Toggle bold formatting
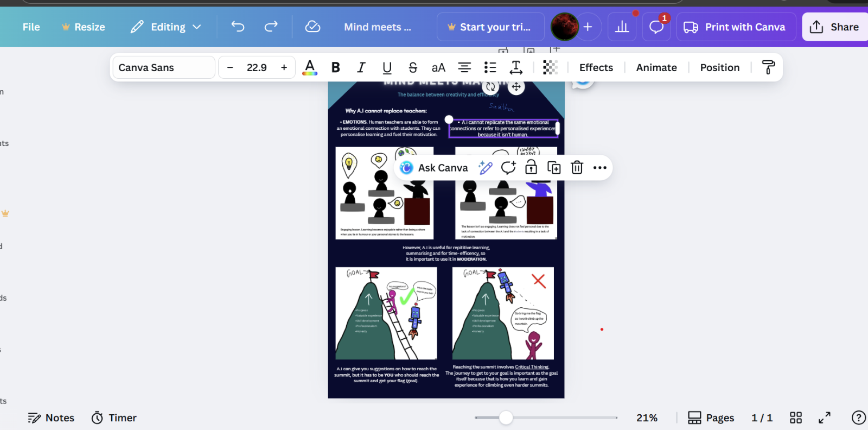 pos(336,67)
